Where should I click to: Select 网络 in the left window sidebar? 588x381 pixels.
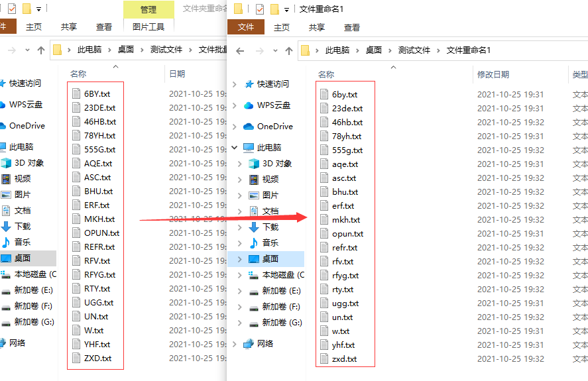pos(17,343)
